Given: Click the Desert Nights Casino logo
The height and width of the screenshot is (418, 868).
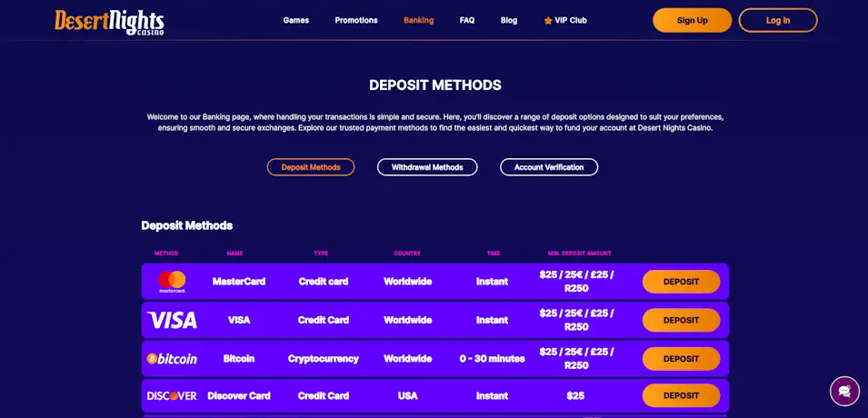Looking at the screenshot, I should [109, 22].
